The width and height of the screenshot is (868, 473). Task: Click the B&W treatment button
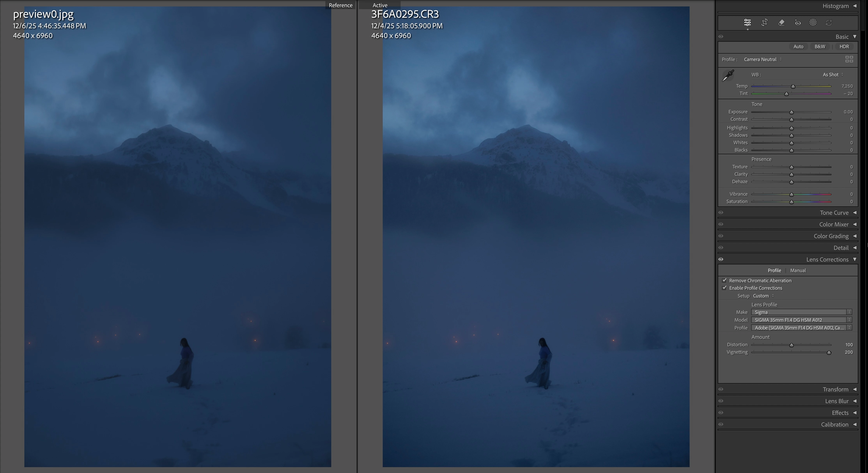[x=819, y=47]
